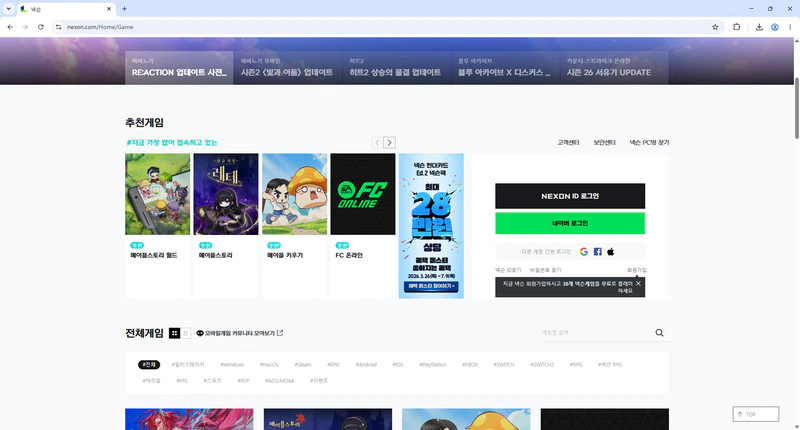Open the 메이플 키우기 game thumbnail
This screenshot has width=800, height=430.
click(x=294, y=194)
